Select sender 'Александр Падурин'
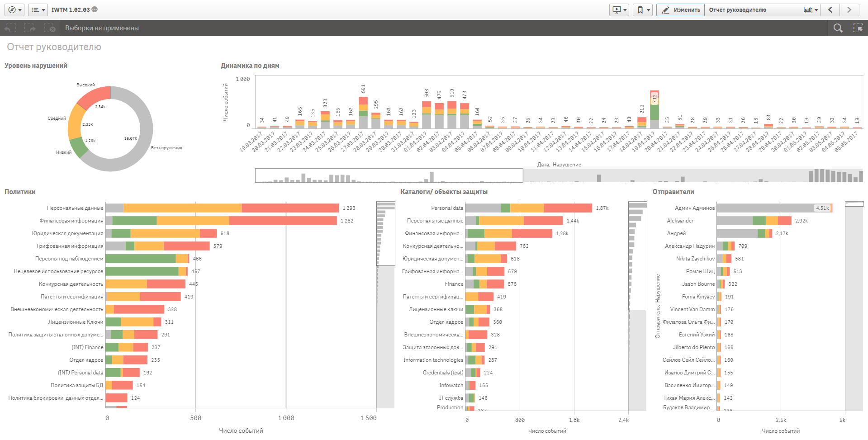868x440 pixels. [x=690, y=246]
